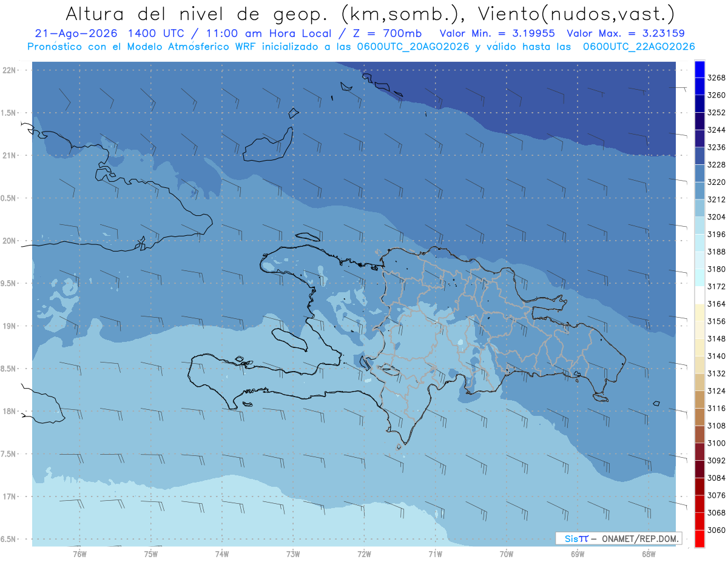
Task: Click the '70W' longitude label
Action: click(507, 554)
